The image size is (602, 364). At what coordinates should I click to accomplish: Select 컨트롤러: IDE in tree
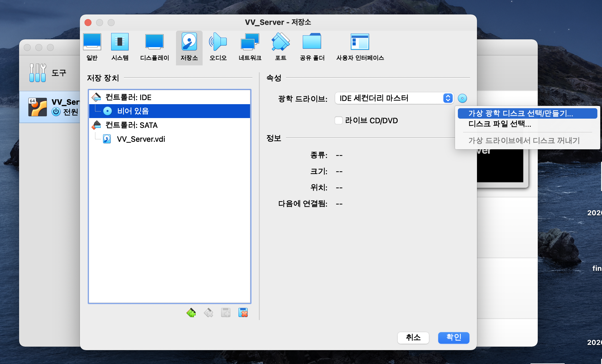[x=128, y=97]
